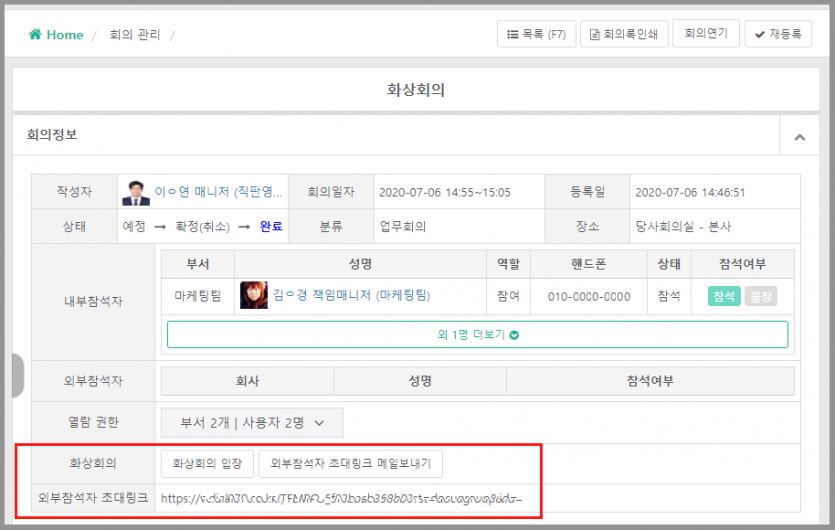This screenshot has width=835, height=530.
Task: Click author profile photo thumbnail
Action: tap(136, 192)
